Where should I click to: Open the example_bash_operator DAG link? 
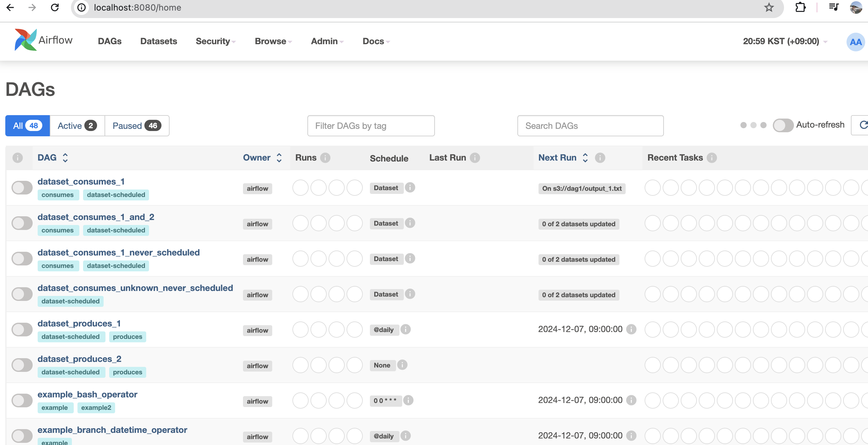click(87, 394)
